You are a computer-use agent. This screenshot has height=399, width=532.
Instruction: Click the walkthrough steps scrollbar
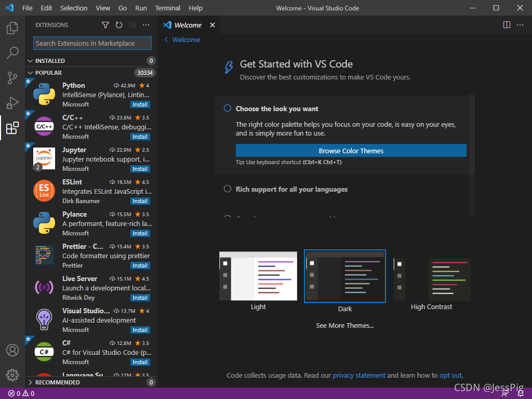pos(472,155)
